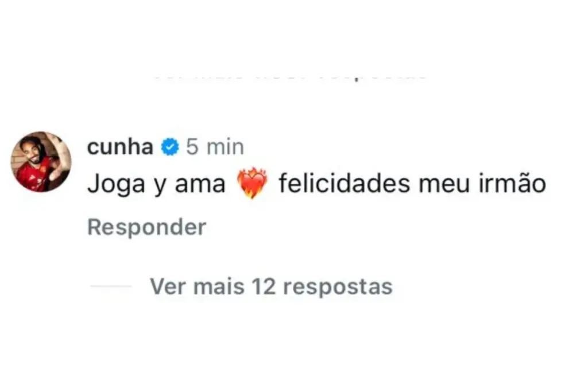This screenshot has width=588, height=392.
Task: Click the word "respostas" in the bottom link
Action: (x=338, y=286)
